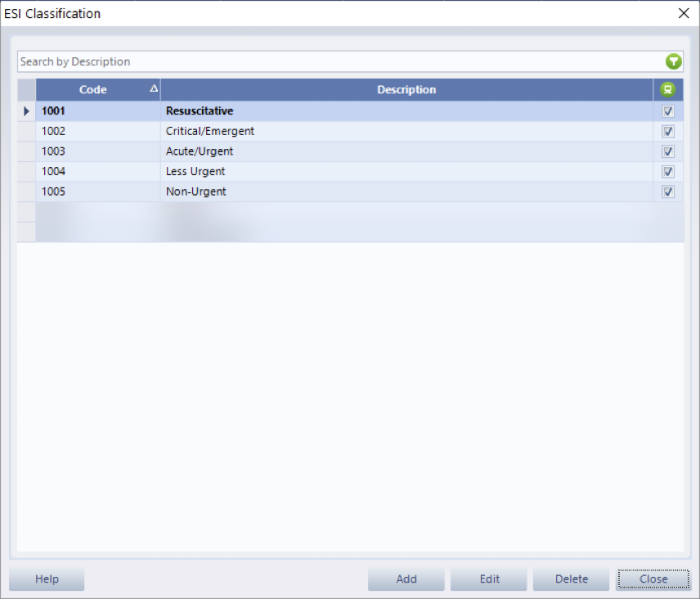Click the row indicator arrow beside code 1001
The width and height of the screenshot is (700, 599).
(26, 111)
